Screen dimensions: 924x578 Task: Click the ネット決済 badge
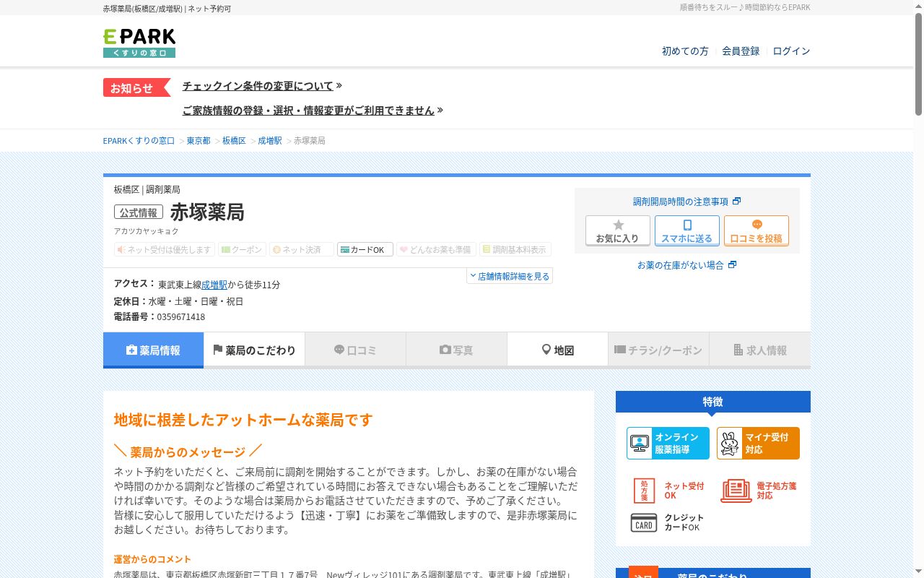point(301,249)
